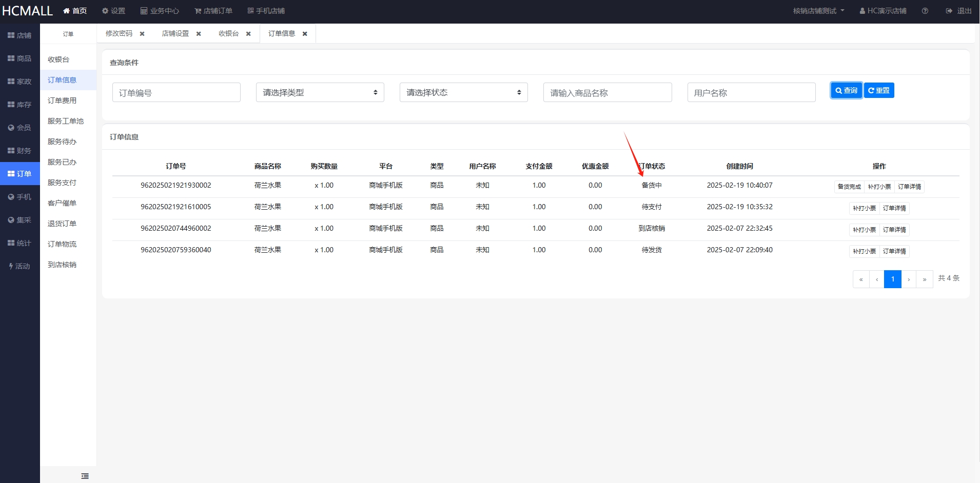Open the 请选择类型 dropdown
This screenshot has height=483, width=980.
pyautogui.click(x=320, y=92)
